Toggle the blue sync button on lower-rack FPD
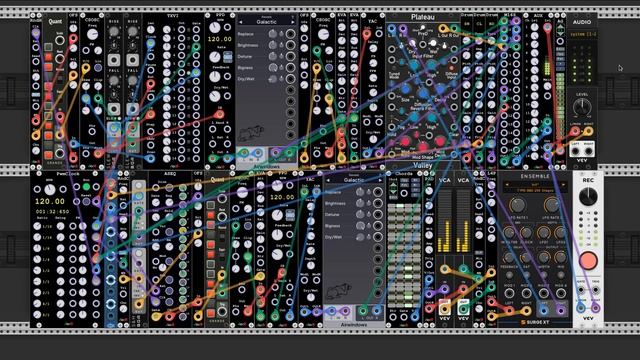640x360 pixels. (290, 215)
